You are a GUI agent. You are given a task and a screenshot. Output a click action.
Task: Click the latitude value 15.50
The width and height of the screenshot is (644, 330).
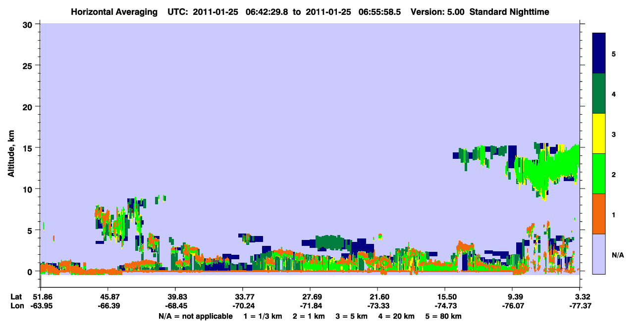point(445,297)
